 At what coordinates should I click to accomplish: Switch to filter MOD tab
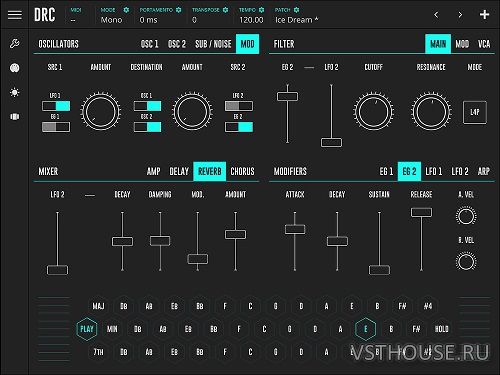tap(462, 44)
